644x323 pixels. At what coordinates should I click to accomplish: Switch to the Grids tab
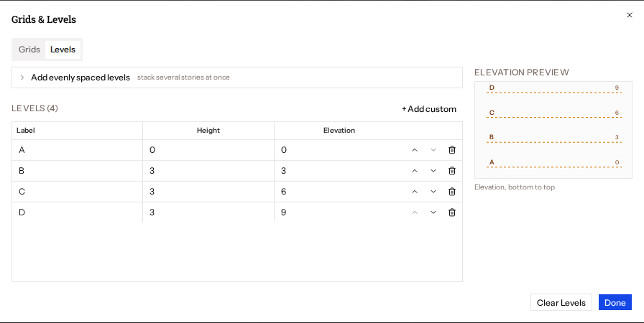pos(29,50)
